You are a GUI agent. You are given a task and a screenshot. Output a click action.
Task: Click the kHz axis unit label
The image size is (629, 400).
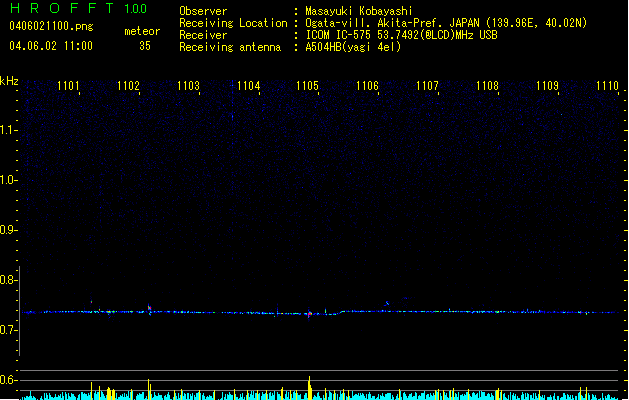click(9, 81)
